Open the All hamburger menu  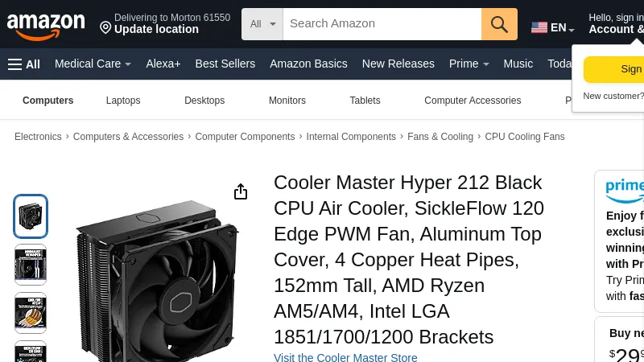23,64
